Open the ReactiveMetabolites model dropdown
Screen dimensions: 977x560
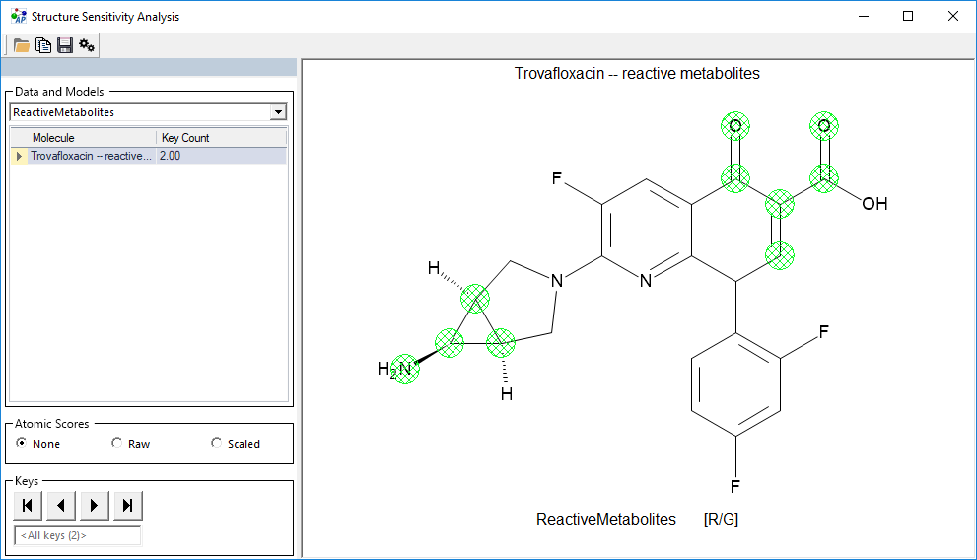[x=278, y=112]
